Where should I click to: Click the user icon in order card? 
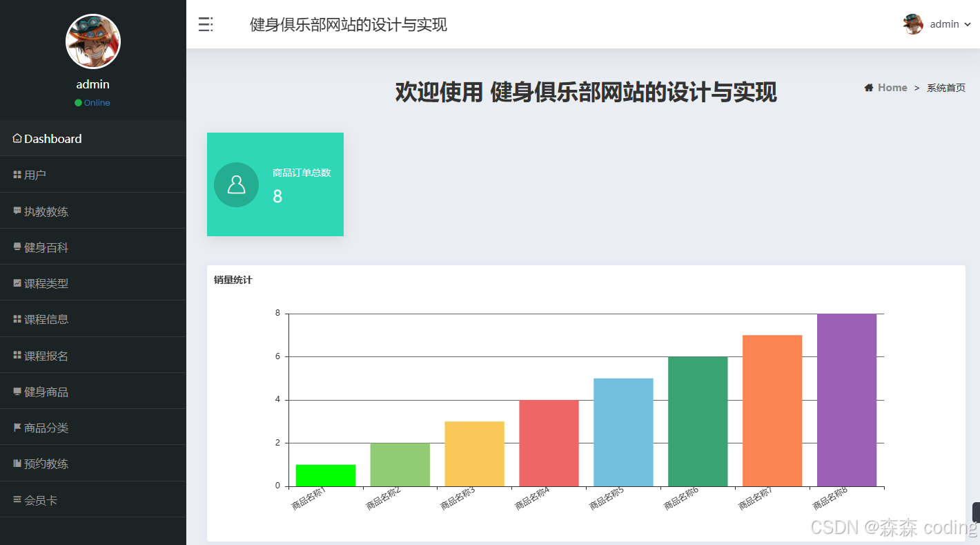pos(236,184)
